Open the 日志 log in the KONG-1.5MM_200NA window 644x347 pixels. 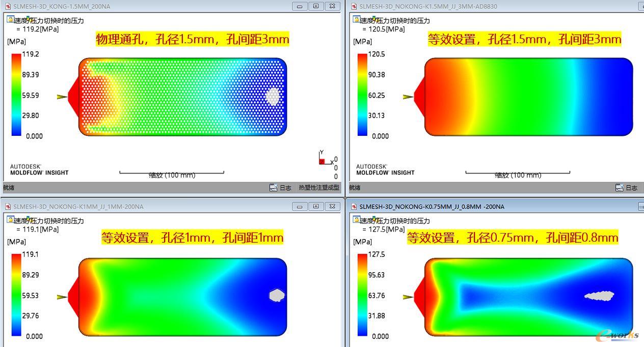pyautogui.click(x=281, y=188)
